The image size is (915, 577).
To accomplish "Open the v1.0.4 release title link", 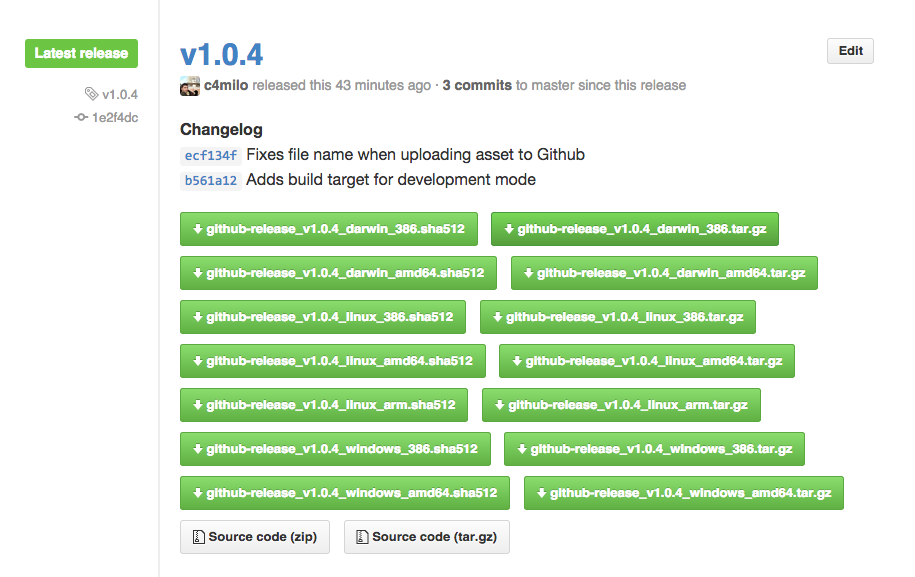I will pyautogui.click(x=221, y=54).
